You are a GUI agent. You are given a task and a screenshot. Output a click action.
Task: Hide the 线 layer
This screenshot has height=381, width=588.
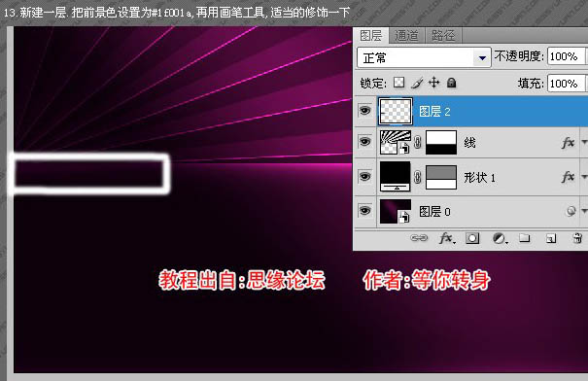pyautogui.click(x=364, y=142)
